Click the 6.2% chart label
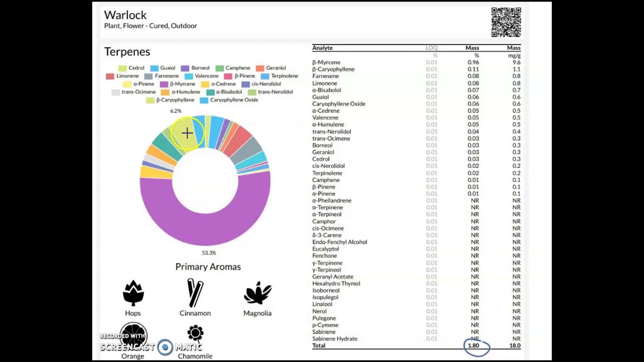The height and width of the screenshot is (362, 644). 176,111
